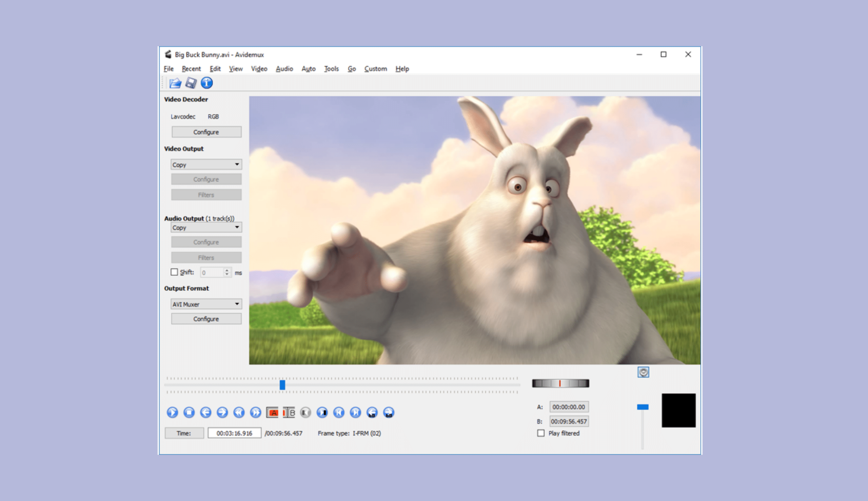Enable the audio Shift checkbox
This screenshot has height=501, width=868.
(174, 272)
